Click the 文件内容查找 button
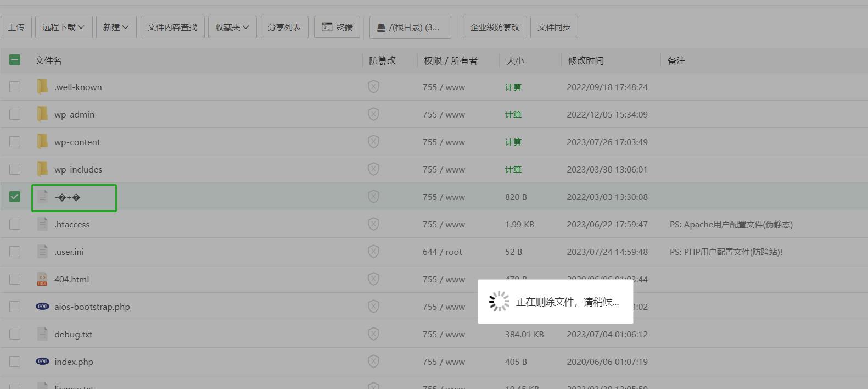Screen dimensions: 868x389 click(172, 27)
